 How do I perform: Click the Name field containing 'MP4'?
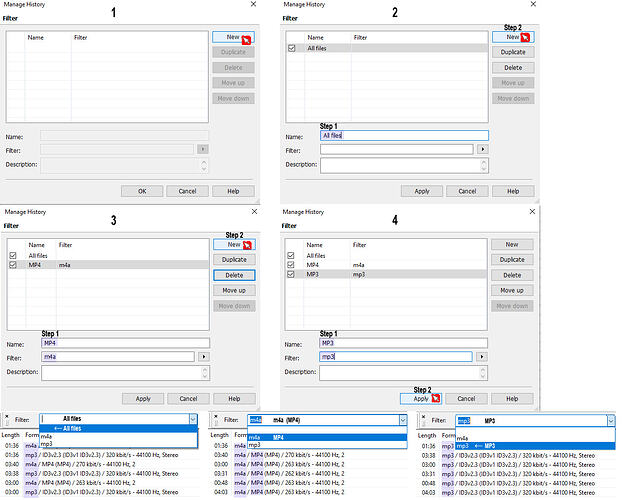[125, 343]
